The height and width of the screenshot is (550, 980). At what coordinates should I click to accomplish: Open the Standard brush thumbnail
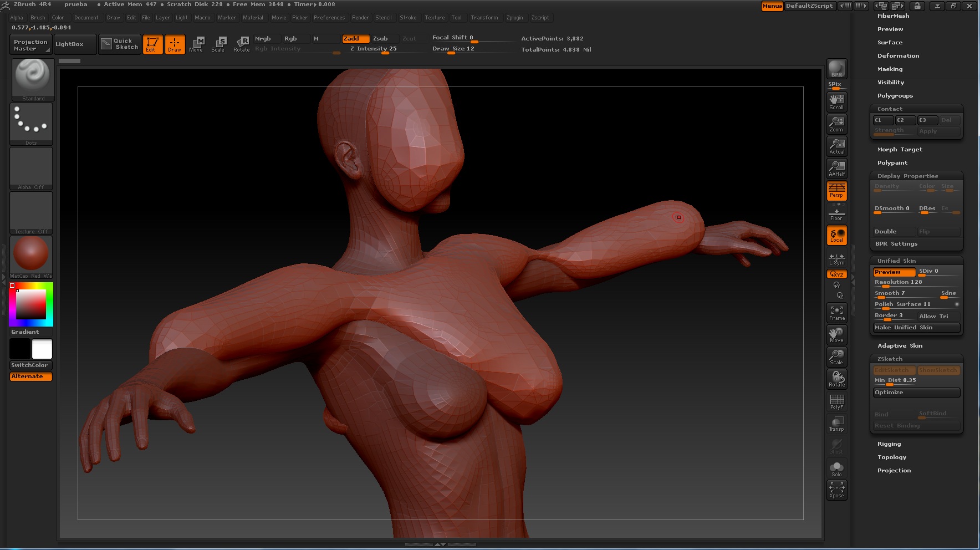(33, 79)
